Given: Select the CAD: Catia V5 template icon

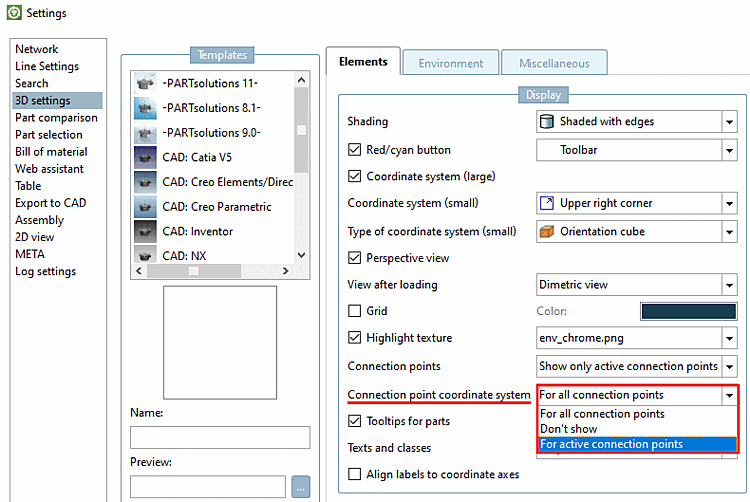Looking at the screenshot, I should [147, 156].
